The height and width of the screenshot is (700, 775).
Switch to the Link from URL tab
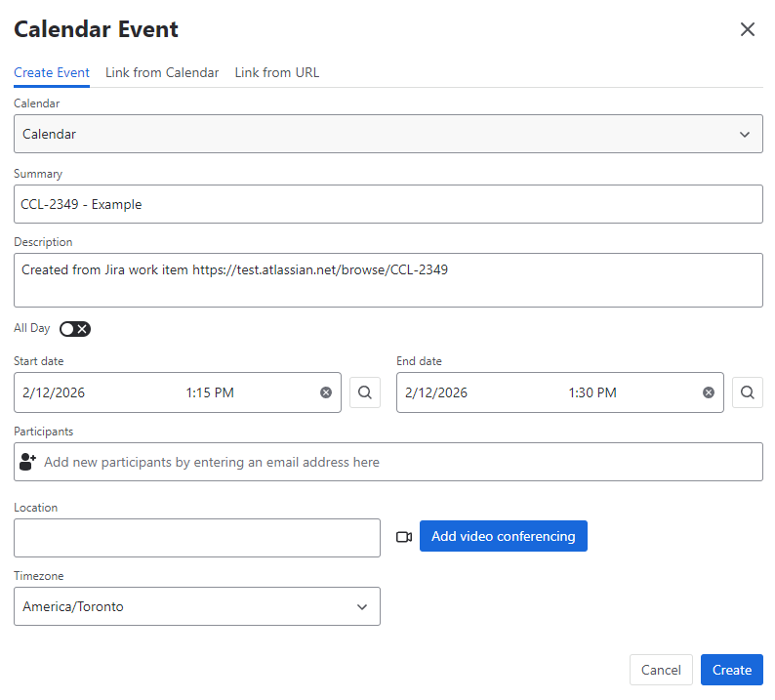276,72
